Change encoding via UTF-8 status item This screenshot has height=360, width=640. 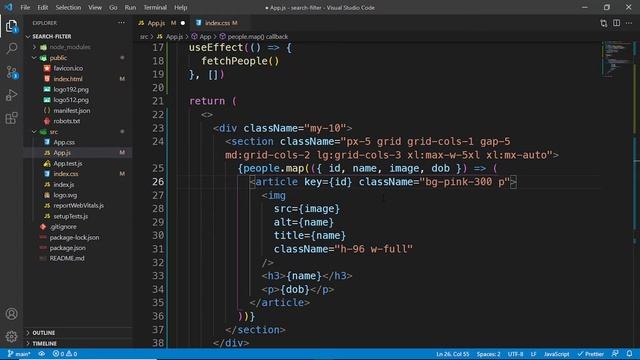[x=515, y=354]
